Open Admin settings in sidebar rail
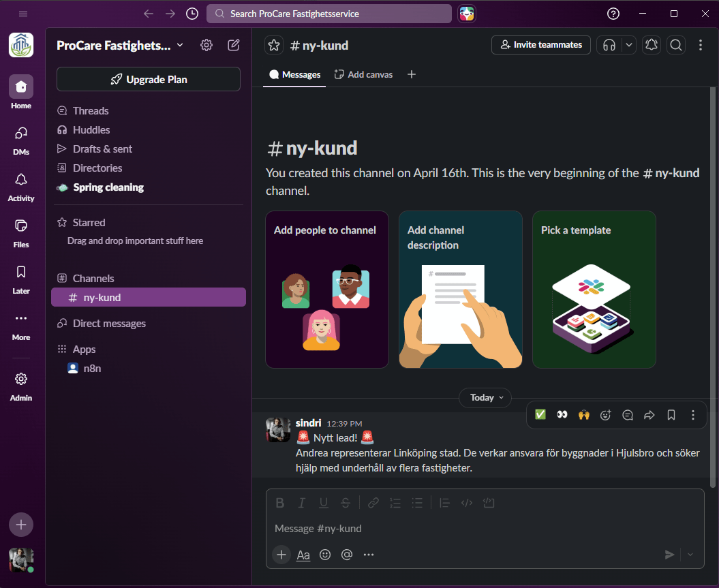 (x=21, y=386)
